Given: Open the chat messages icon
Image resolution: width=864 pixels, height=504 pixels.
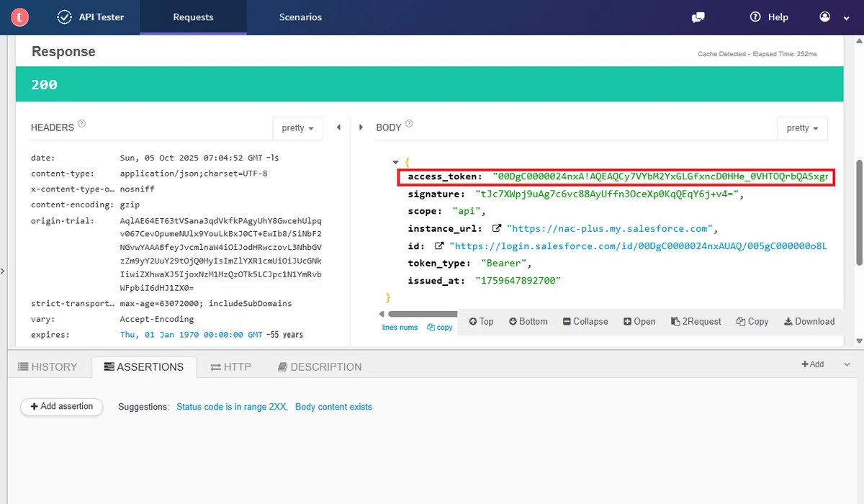Looking at the screenshot, I should (698, 17).
